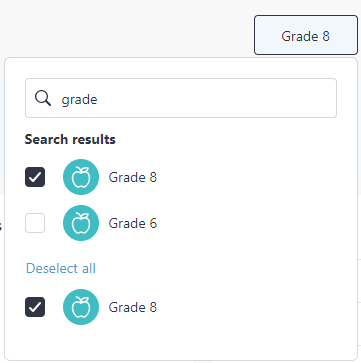
Task: Select the Grade 8 label in Search results
Action: pyautogui.click(x=133, y=177)
